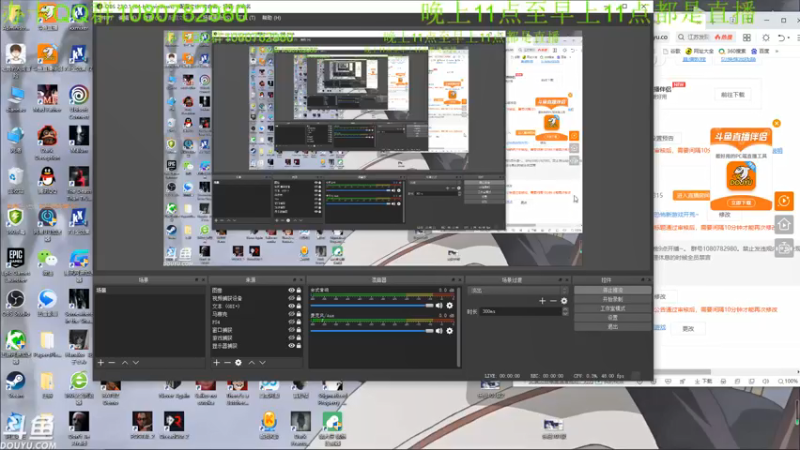Click 工作室模式 button in OBS controls
Viewport: 800px width, 450px height.
click(x=613, y=308)
